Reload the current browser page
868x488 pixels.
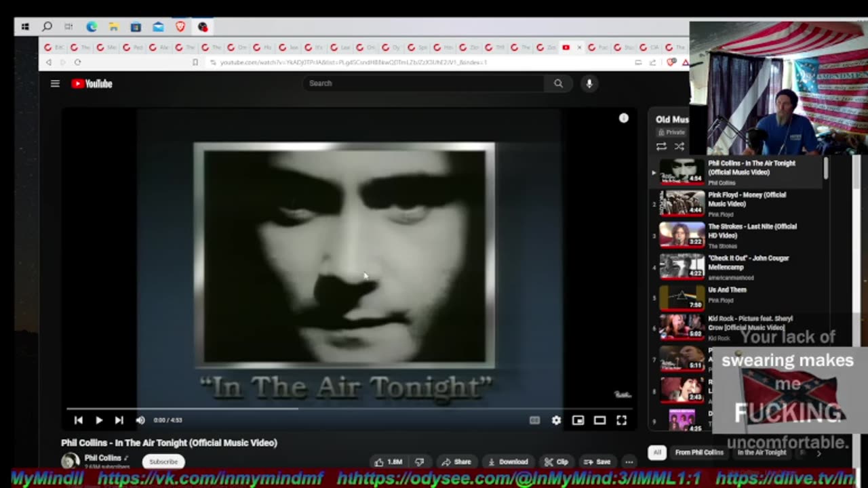point(78,62)
